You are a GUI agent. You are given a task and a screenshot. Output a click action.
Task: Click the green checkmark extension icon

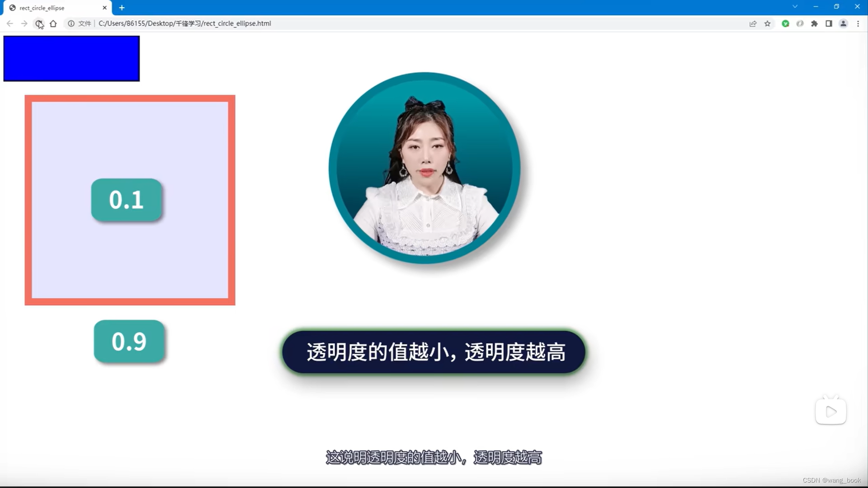click(x=786, y=23)
